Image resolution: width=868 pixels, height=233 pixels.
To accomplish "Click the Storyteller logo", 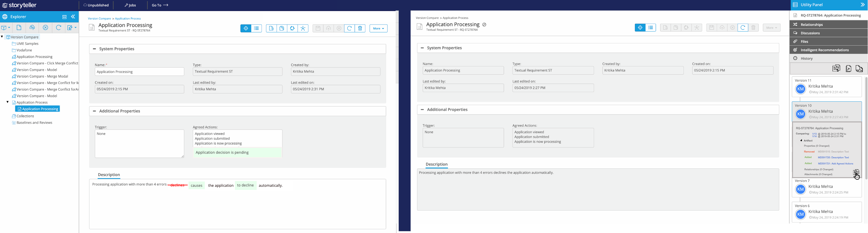I will point(19,5).
